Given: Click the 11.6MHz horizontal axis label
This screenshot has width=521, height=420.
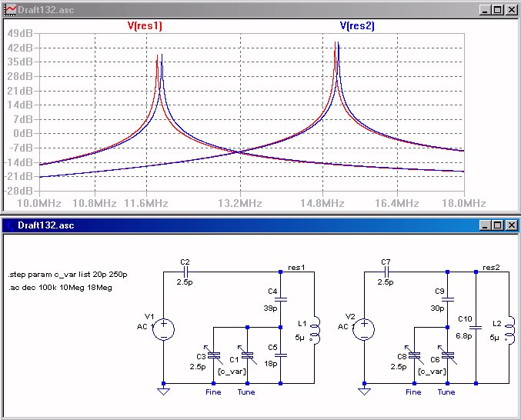Looking at the screenshot, I should (x=146, y=203).
